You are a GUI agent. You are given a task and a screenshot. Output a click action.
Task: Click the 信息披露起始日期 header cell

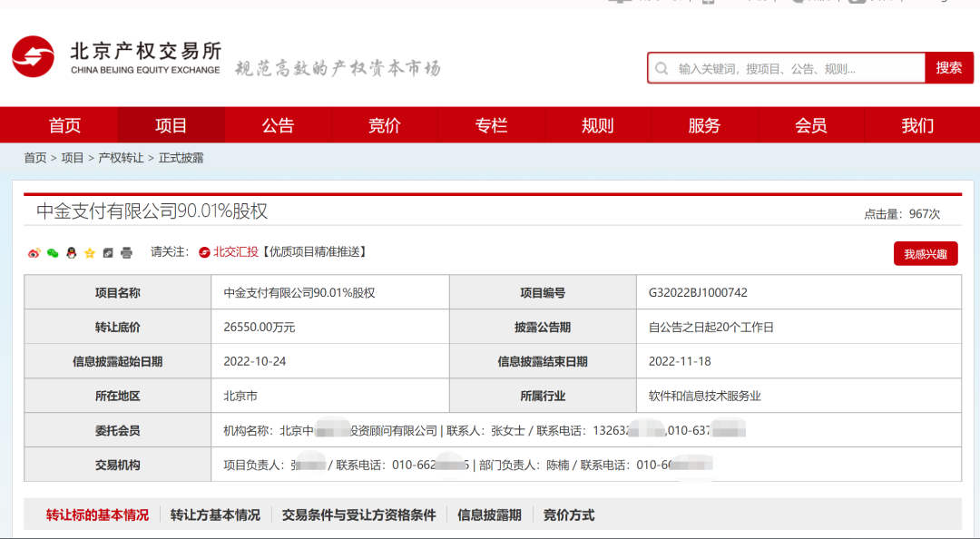[117, 361]
